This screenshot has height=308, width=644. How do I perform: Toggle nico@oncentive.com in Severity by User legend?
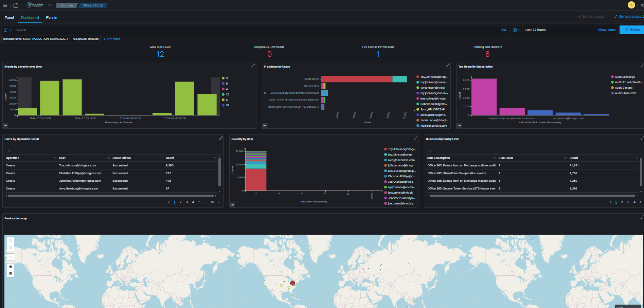(401, 160)
